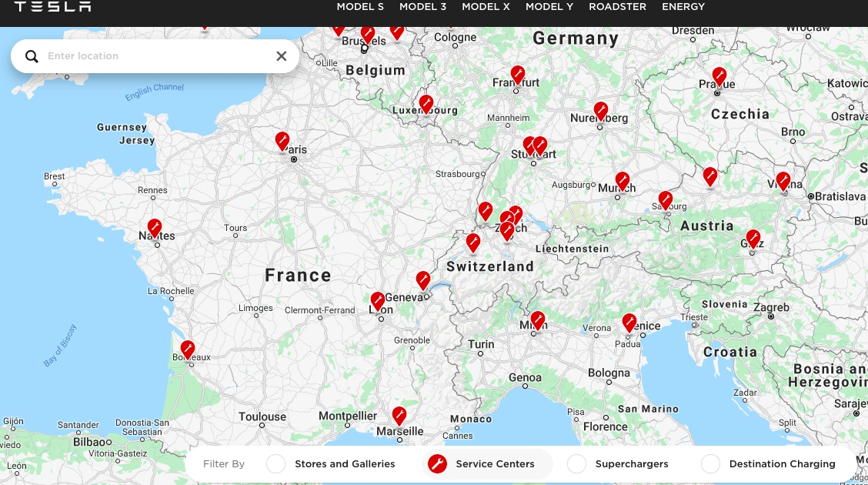This screenshot has width=868, height=485.
Task: Open the Brussels service center pin
Action: click(368, 35)
